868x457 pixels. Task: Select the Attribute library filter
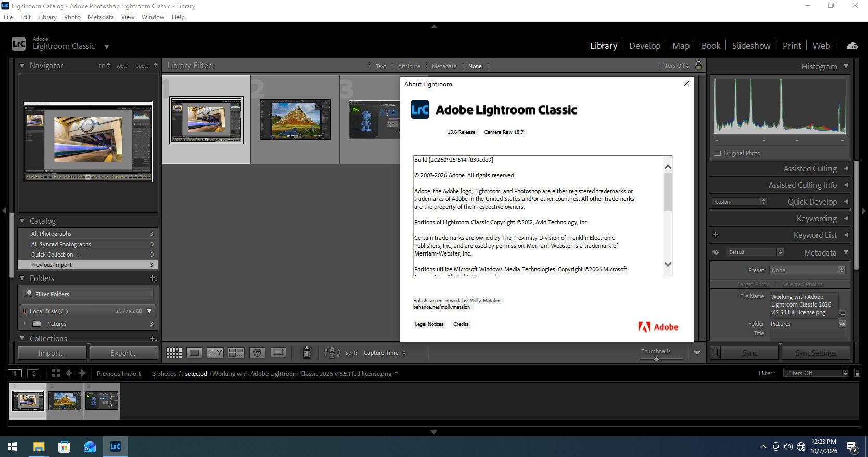409,66
